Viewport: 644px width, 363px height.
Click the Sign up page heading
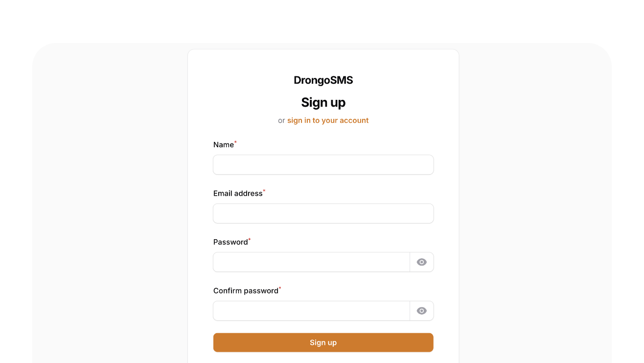coord(323,102)
